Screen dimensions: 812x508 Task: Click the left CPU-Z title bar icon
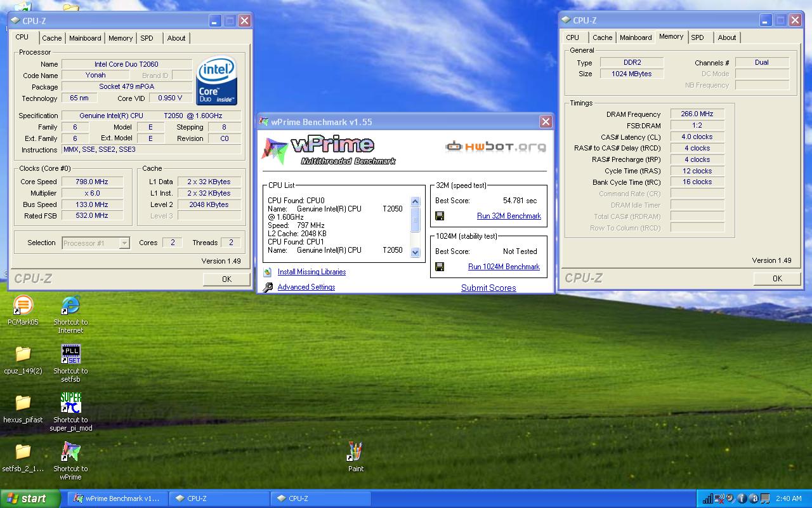click(16, 21)
